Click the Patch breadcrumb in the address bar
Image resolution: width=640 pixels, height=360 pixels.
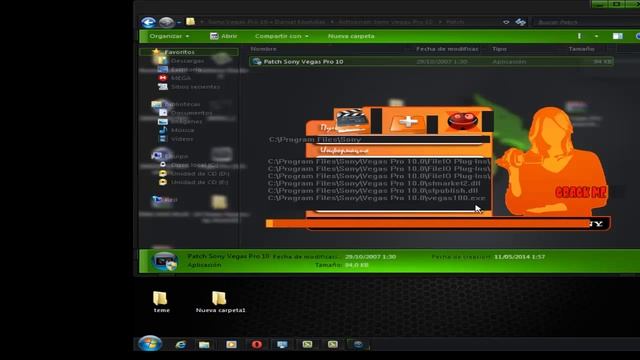point(455,22)
